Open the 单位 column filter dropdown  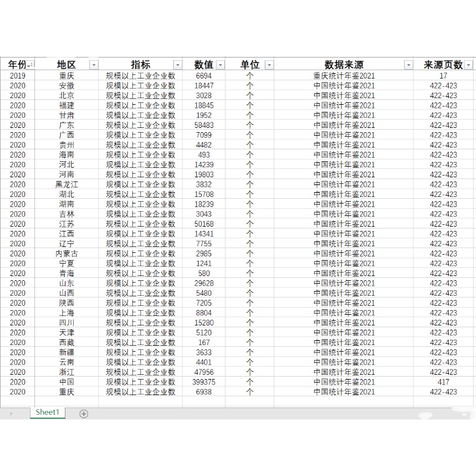(270, 65)
